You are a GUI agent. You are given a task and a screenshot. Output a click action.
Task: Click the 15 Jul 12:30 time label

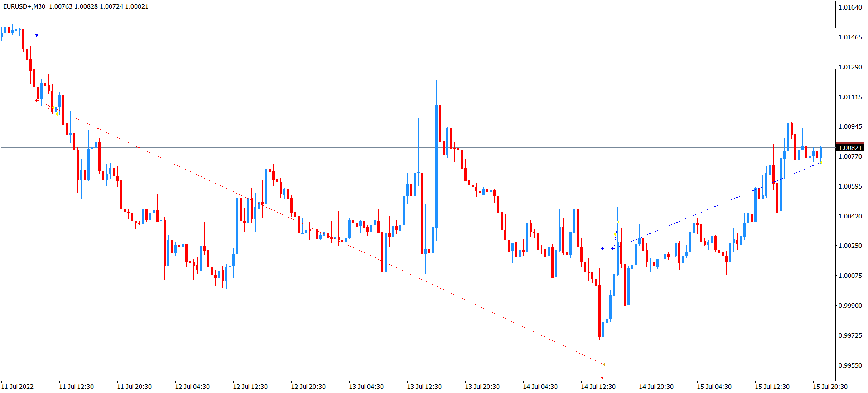(x=772, y=387)
